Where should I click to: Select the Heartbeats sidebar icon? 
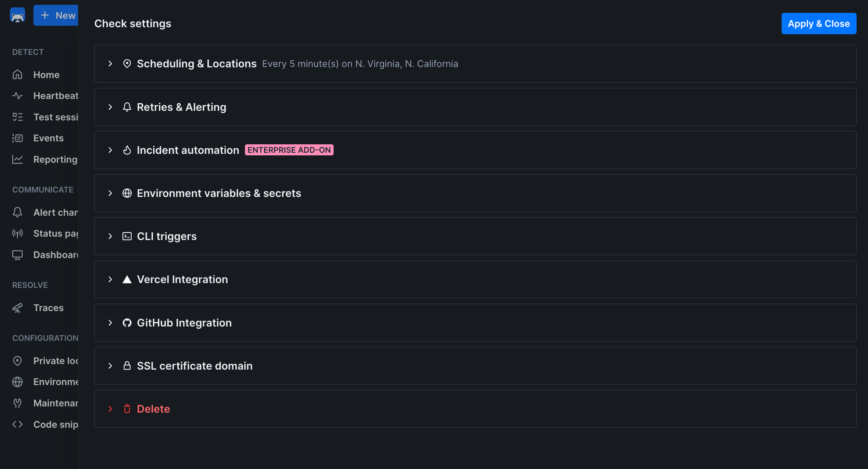coord(17,95)
